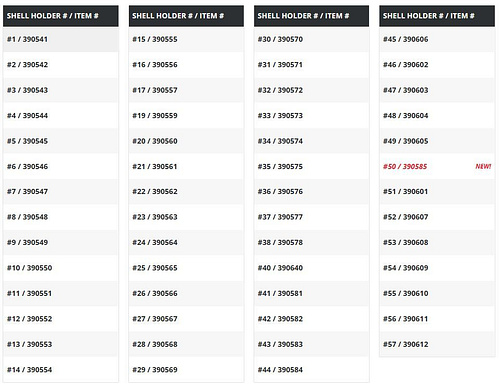Click row #24 / 390564
Screen dimensions: 500x386
[186, 243]
